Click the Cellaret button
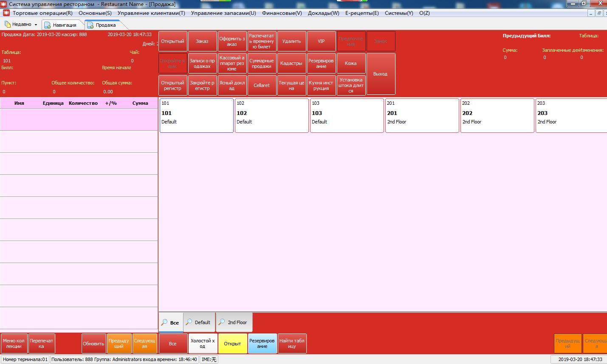The width and height of the screenshot is (607, 364). [x=262, y=85]
